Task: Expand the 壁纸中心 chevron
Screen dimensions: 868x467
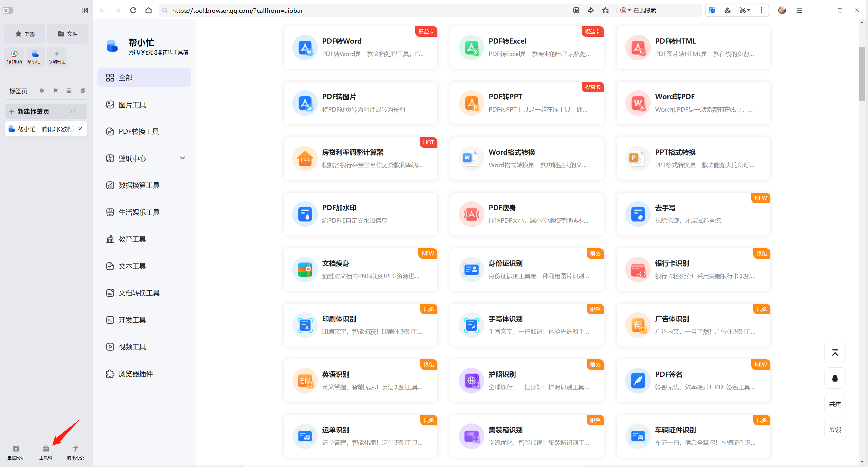Action: pyautogui.click(x=183, y=158)
